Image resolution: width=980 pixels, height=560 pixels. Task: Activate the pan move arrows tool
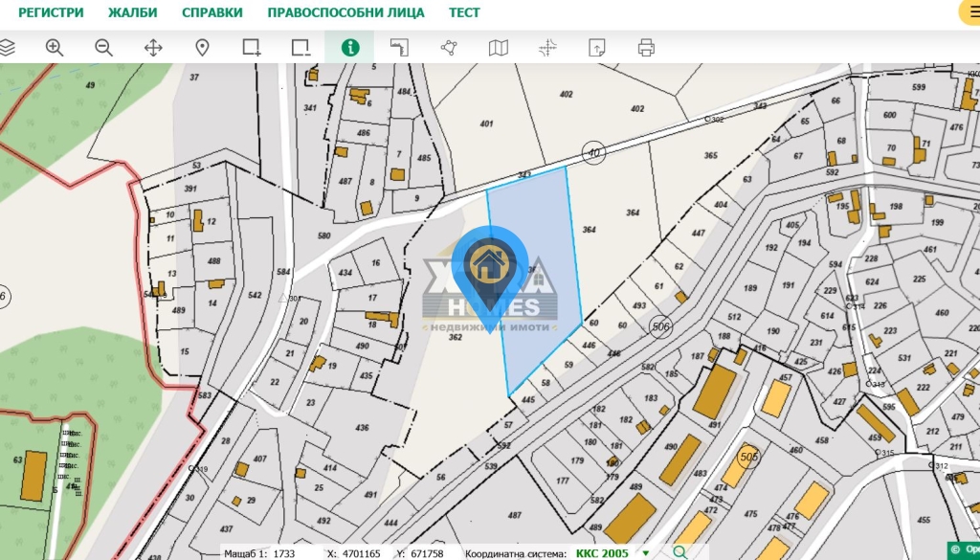click(x=153, y=48)
